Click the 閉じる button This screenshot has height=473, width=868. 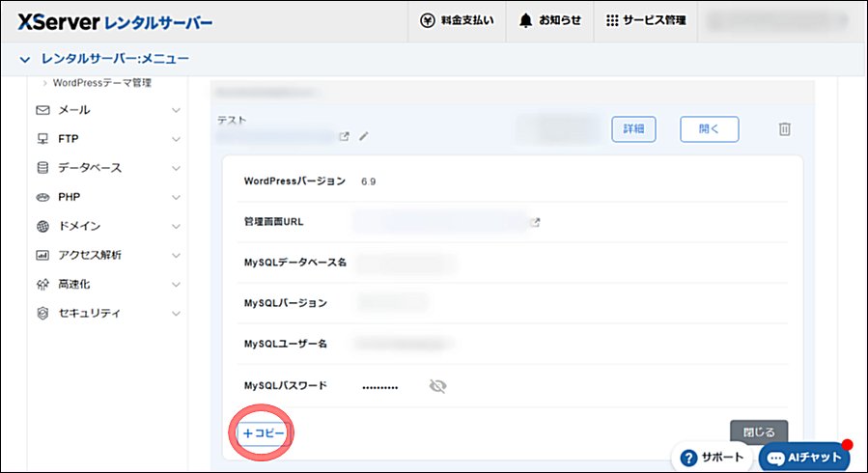pos(759,432)
